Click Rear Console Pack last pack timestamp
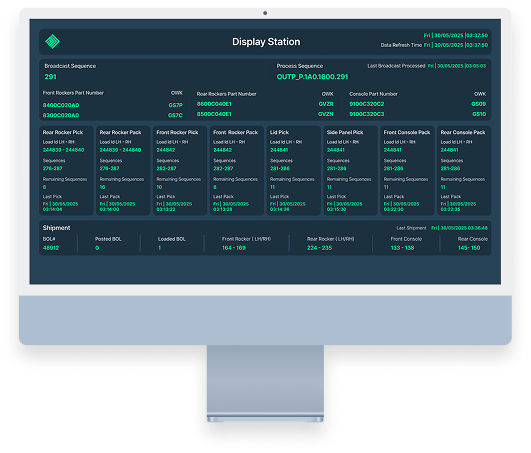 pos(458,207)
